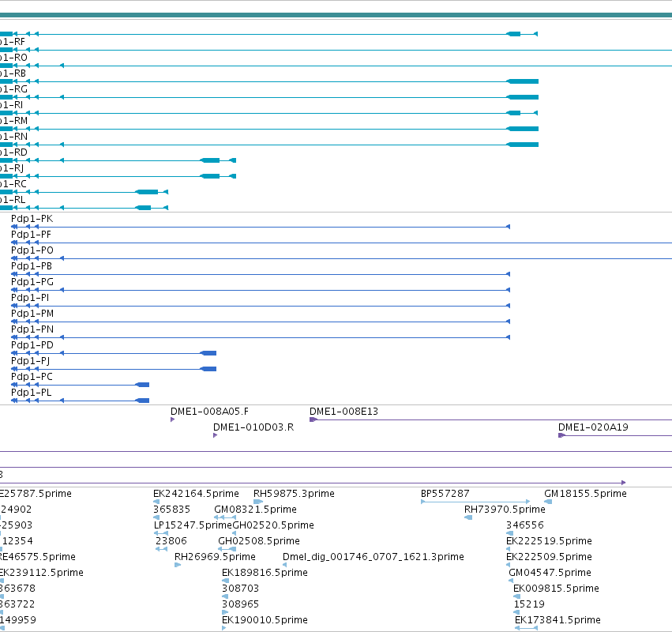Pick the 23806 feature label
This screenshot has width=672, height=632.
pyautogui.click(x=171, y=541)
